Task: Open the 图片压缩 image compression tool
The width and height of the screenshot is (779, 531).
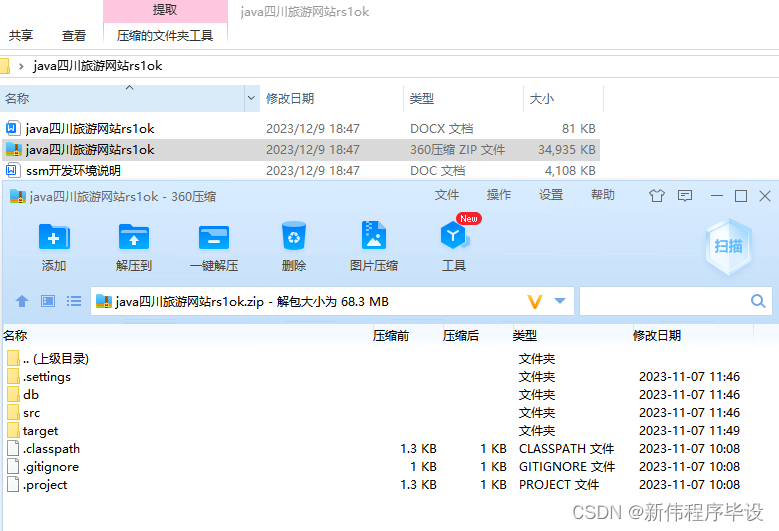Action: pyautogui.click(x=374, y=235)
